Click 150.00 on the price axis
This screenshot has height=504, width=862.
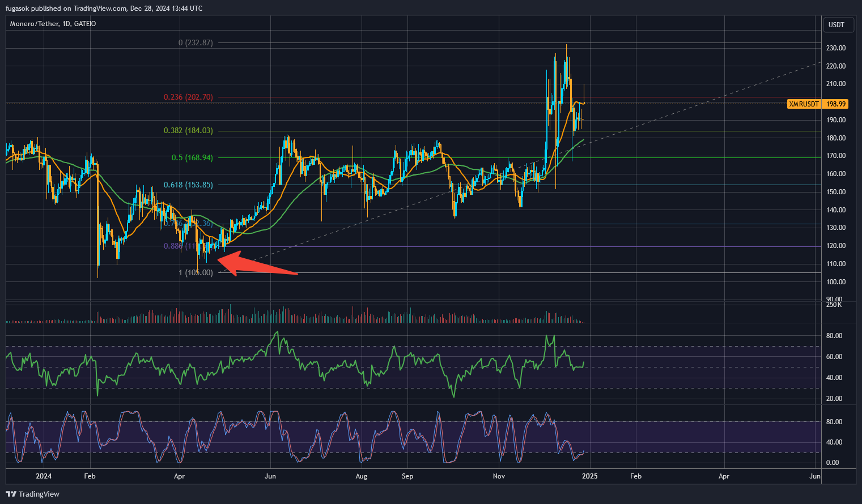point(836,192)
